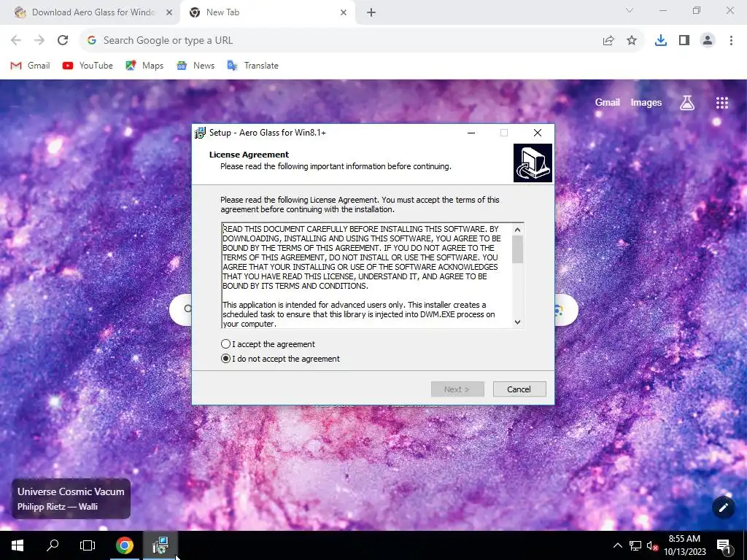747x560 pixels.
Task: Click the Gmail link on New Tab page
Action: coord(608,102)
